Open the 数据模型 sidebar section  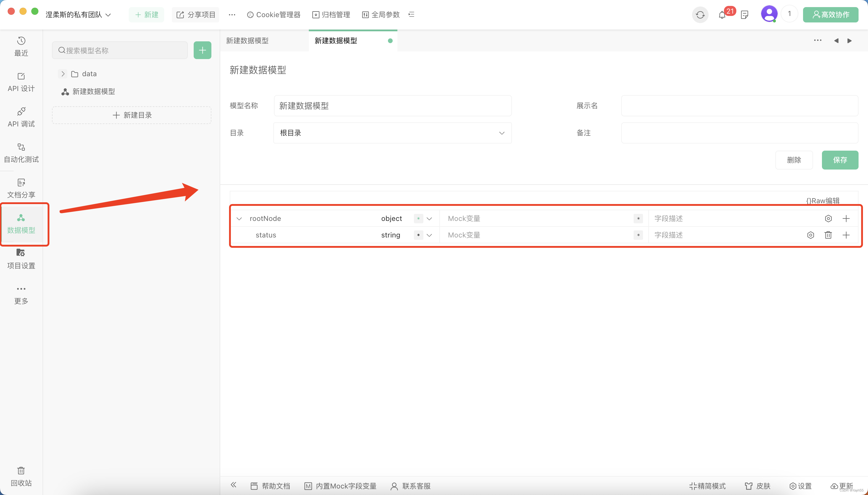tap(21, 223)
